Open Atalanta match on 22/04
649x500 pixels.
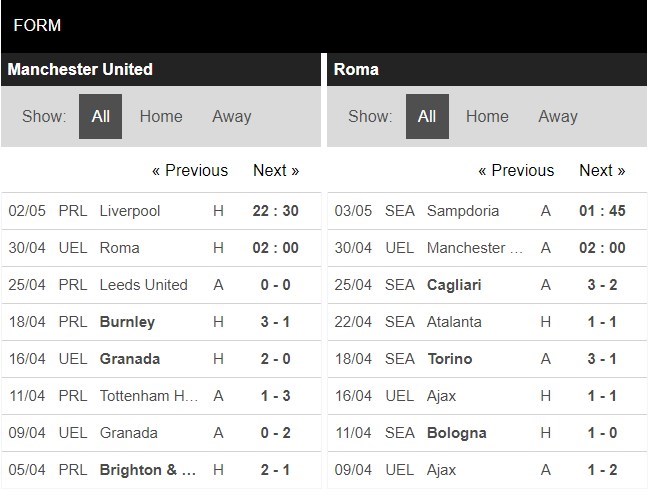click(454, 322)
